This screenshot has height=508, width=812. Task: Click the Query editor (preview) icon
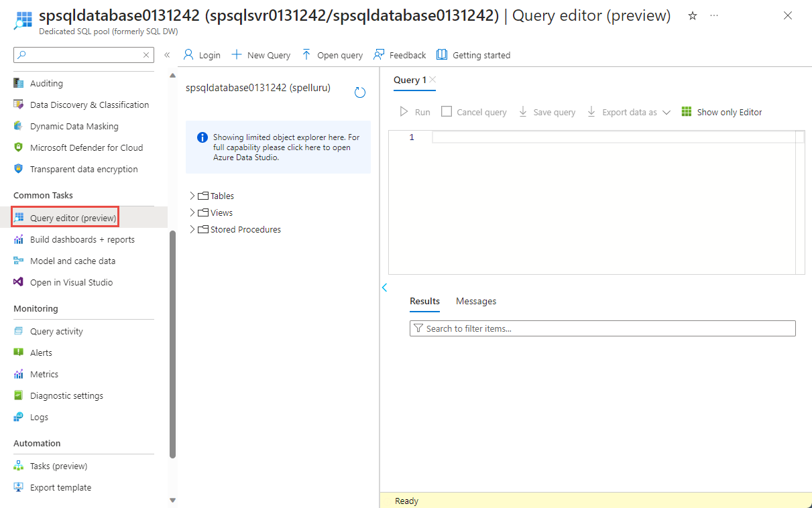(x=19, y=218)
